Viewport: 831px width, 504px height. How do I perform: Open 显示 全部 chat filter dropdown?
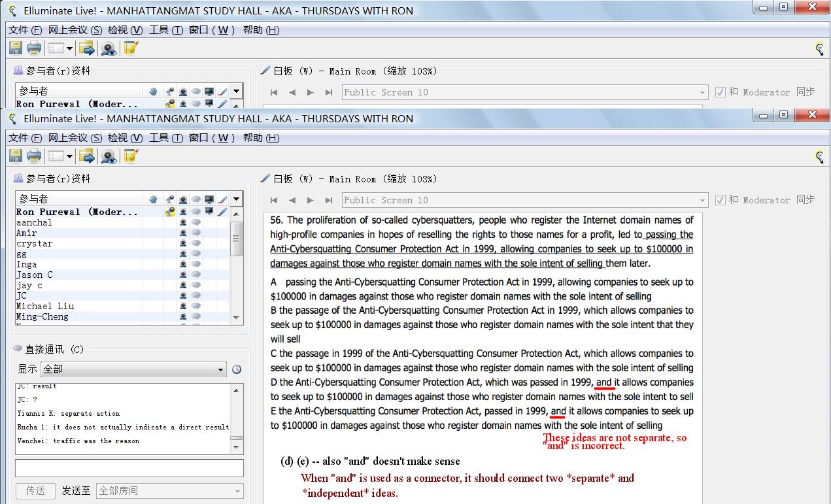(x=133, y=369)
